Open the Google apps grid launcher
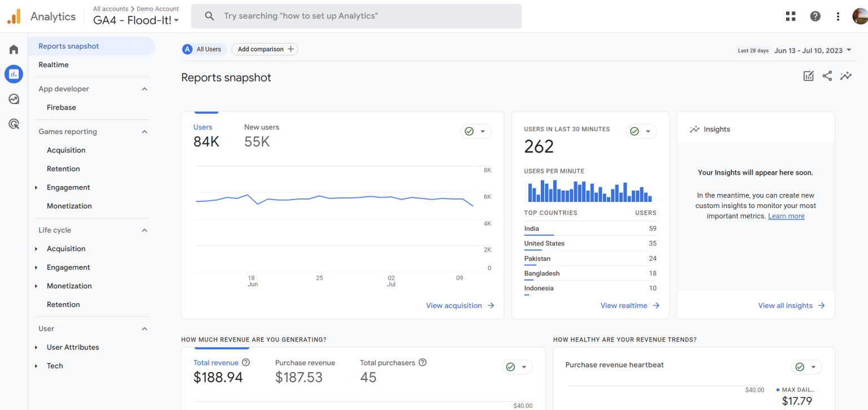 point(790,16)
